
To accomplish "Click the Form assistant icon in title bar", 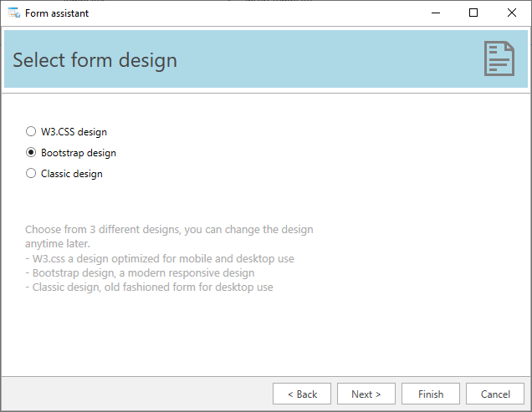I will [x=14, y=13].
